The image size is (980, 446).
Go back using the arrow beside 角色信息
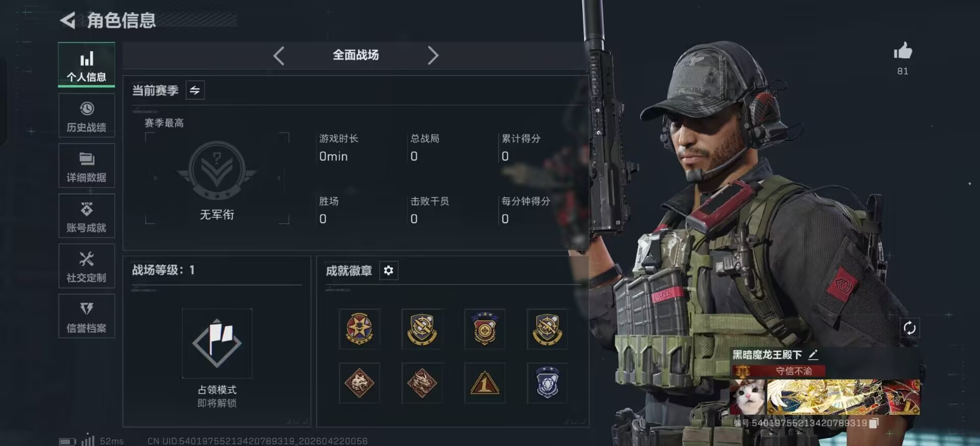coord(67,20)
